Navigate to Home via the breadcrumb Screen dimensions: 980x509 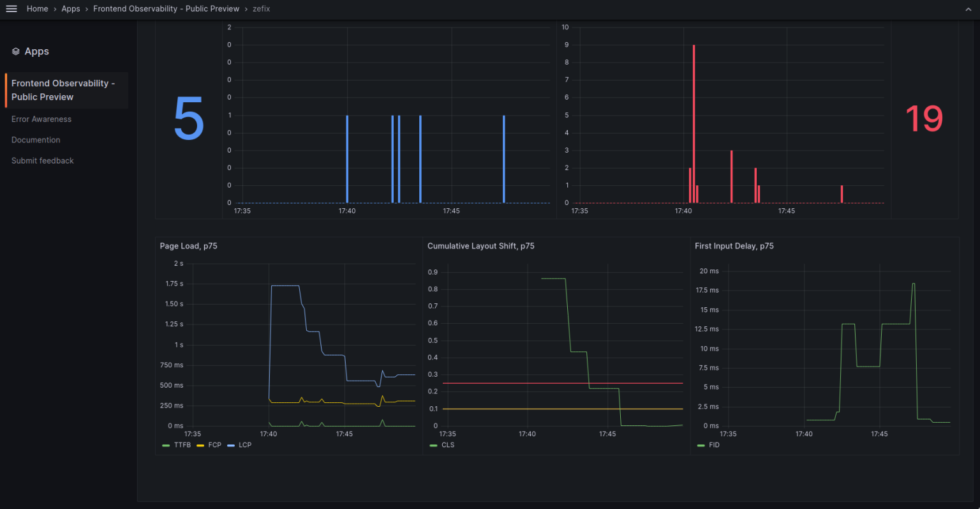pos(37,9)
